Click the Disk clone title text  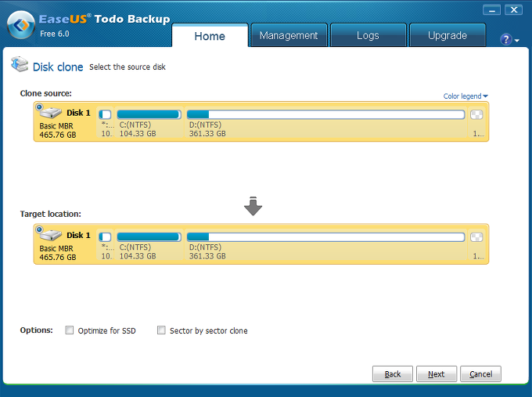pos(58,67)
